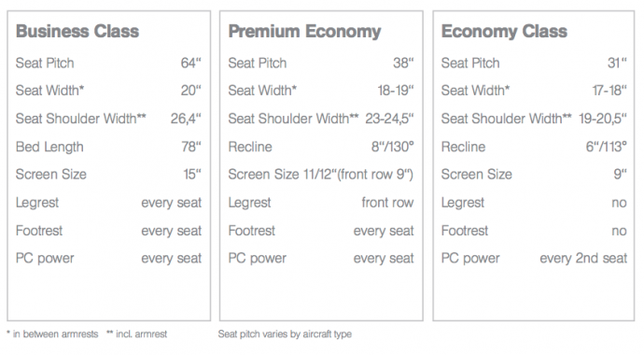This screenshot has width=644, height=355.
Task: Click Business Class Seat Shoulder Width 26,4" value
Action: [x=186, y=119]
